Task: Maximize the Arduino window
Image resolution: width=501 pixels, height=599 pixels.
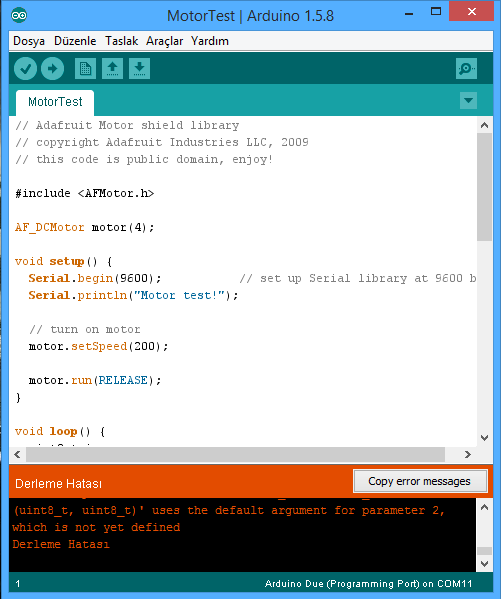Action: pyautogui.click(x=436, y=11)
